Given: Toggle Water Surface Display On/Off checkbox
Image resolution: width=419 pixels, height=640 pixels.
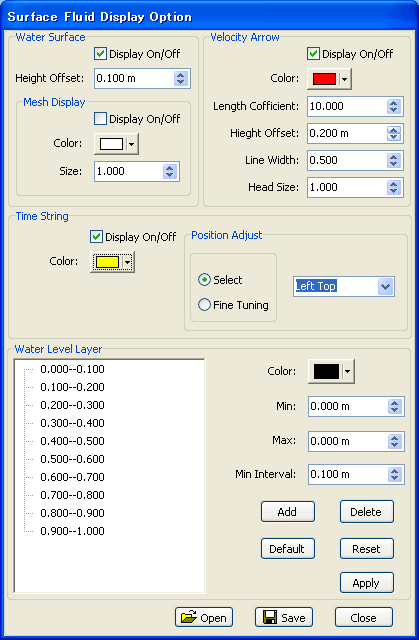Looking at the screenshot, I should tap(100, 53).
